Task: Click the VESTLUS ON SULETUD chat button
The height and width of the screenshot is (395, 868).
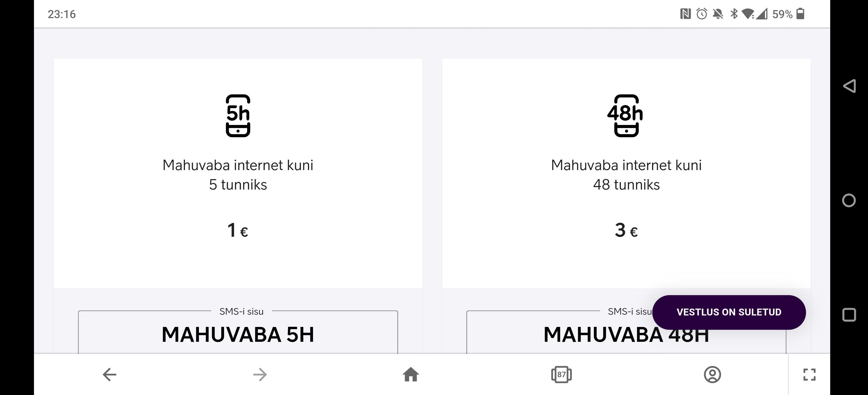Action: (729, 312)
